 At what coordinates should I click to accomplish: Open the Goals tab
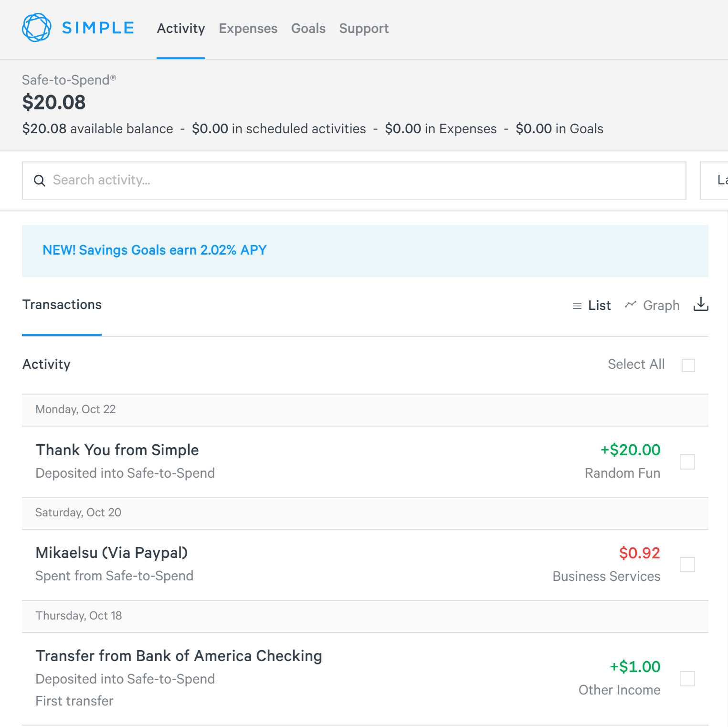[308, 29]
